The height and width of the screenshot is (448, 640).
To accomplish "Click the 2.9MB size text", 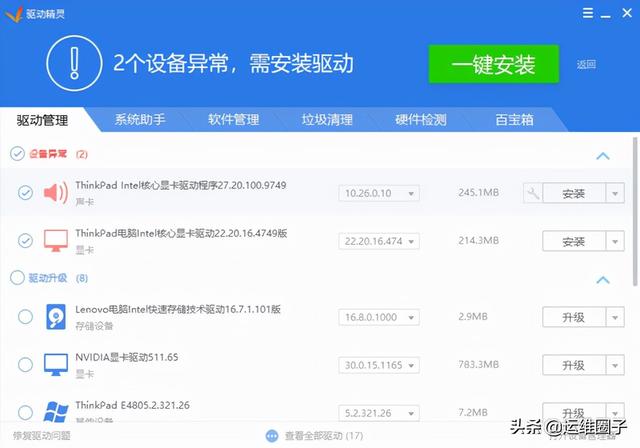I will (473, 317).
